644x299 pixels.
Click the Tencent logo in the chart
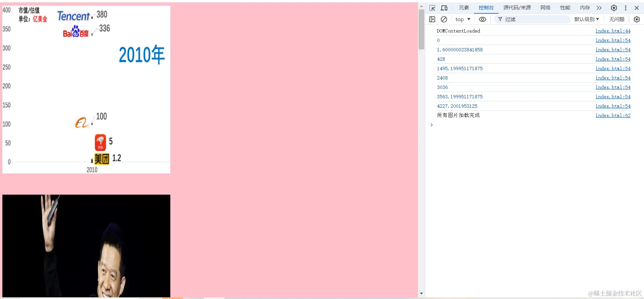(74, 16)
